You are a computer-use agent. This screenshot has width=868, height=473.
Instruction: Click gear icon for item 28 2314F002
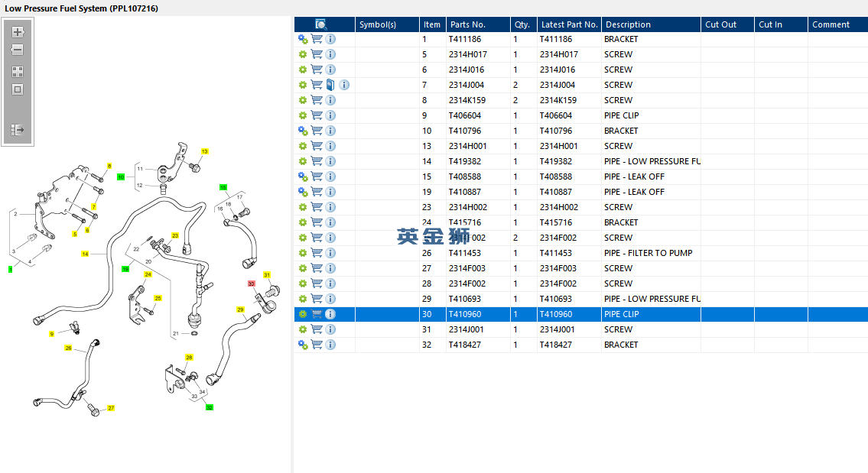303,283
